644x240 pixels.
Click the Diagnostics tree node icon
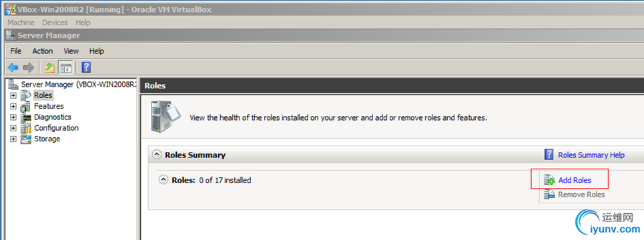pyautogui.click(x=25, y=117)
